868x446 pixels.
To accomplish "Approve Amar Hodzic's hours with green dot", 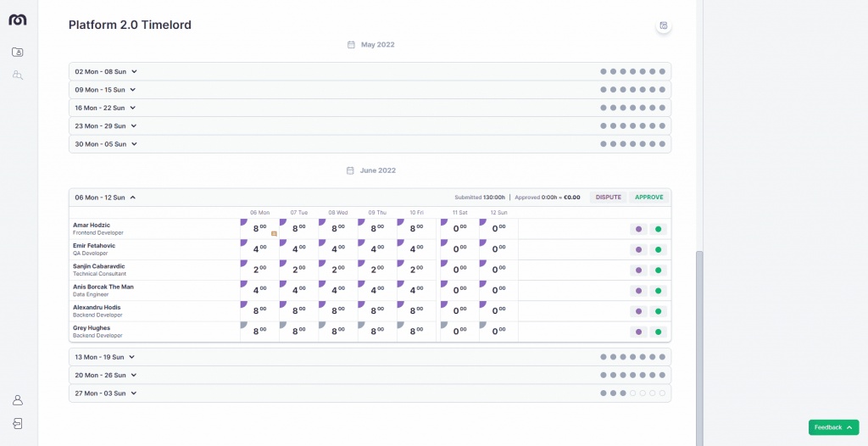I will (x=658, y=230).
